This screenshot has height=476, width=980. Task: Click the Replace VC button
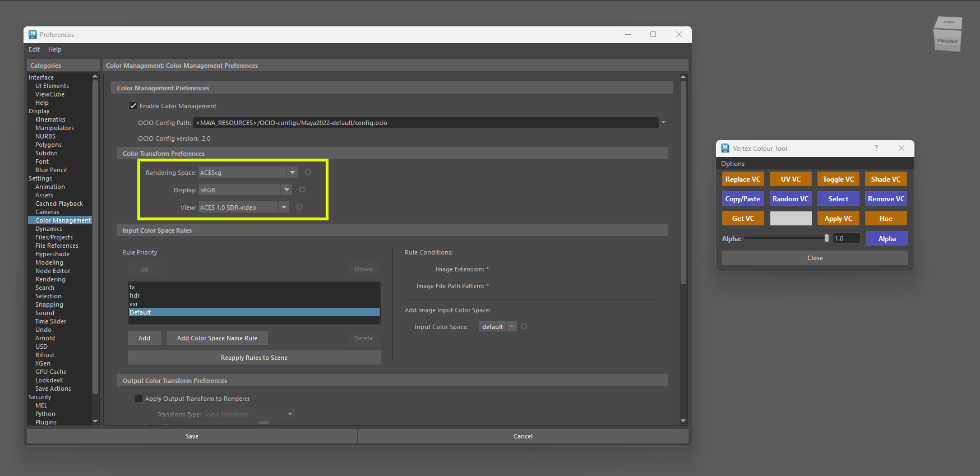click(743, 179)
